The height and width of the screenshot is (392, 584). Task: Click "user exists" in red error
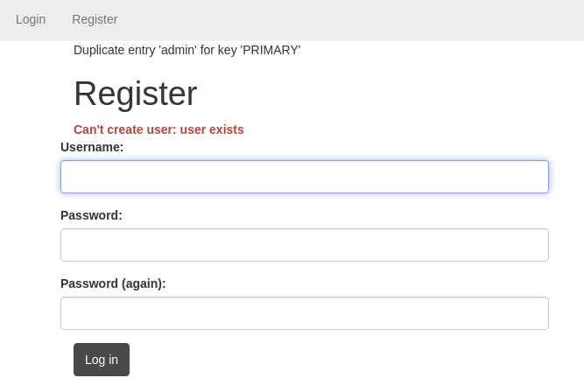[212, 129]
